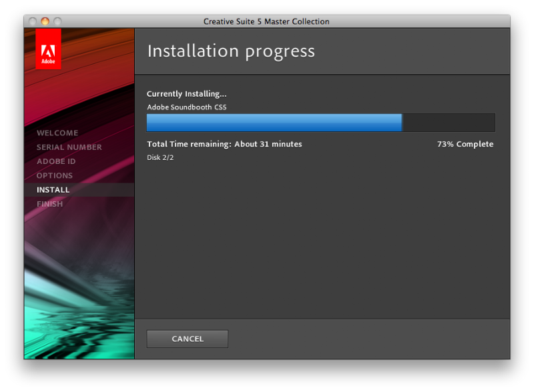Select the ADOBE ID step
The image size is (534, 392).
(56, 161)
